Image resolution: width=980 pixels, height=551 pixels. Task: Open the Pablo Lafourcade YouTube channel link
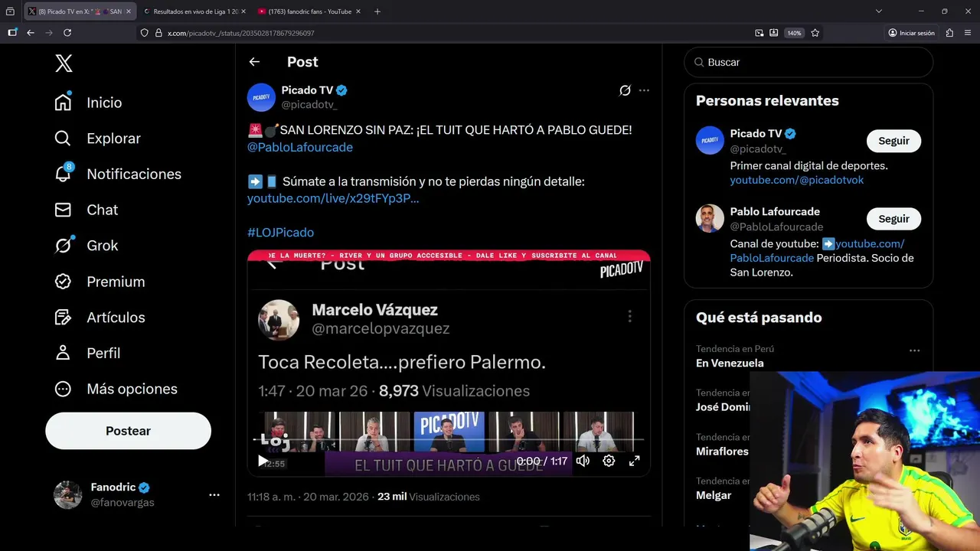point(817,251)
